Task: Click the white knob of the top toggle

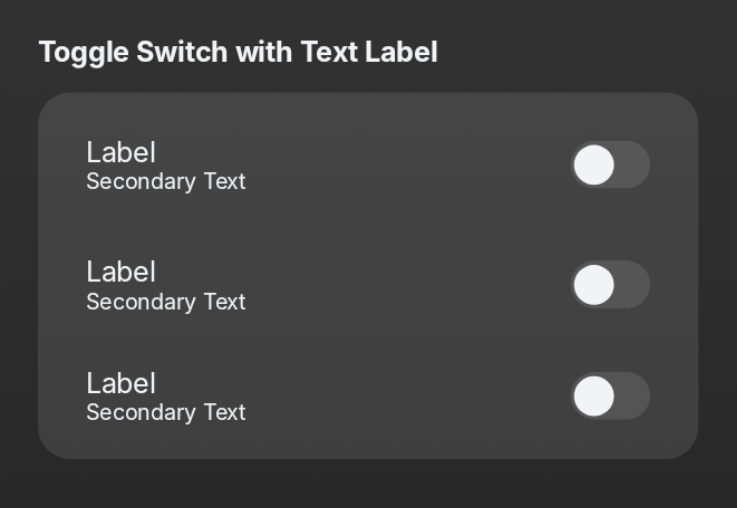Action: pyautogui.click(x=594, y=165)
